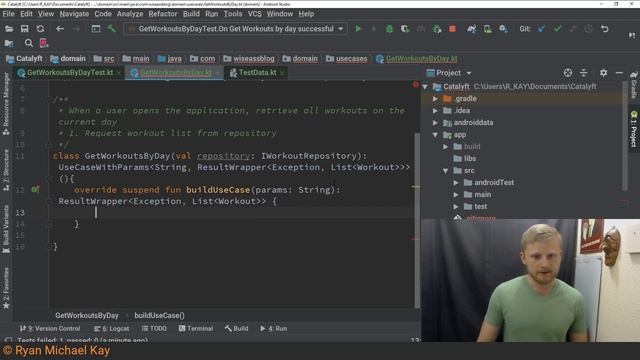Toggle the 1: Project tool window button
This screenshot has width=640, height=360.
coord(633,130)
